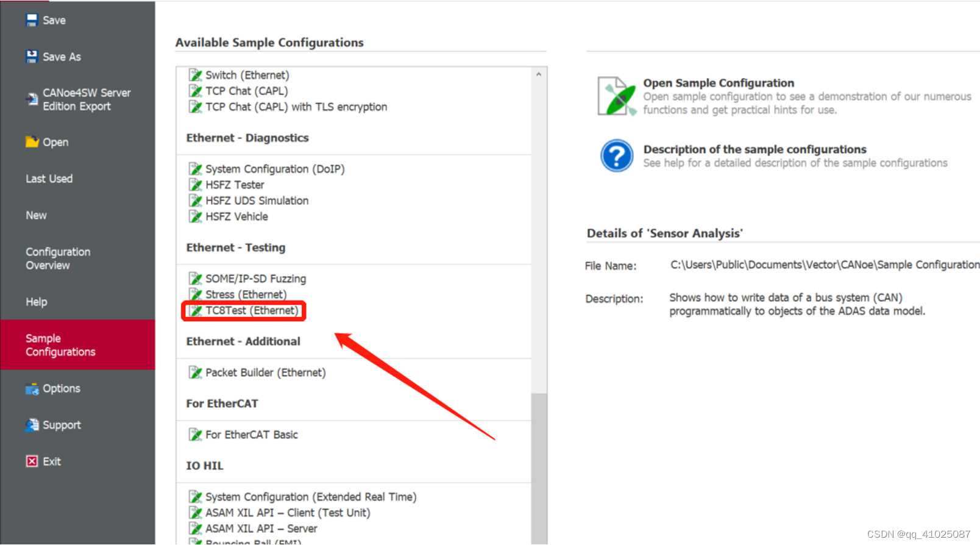The width and height of the screenshot is (980, 545).
Task: Click Open Sample Configuration button title
Action: click(x=719, y=83)
